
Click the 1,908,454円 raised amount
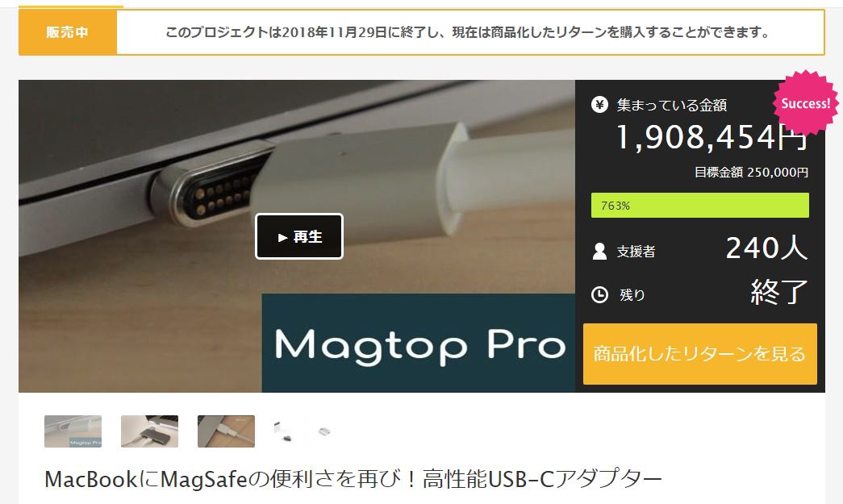pyautogui.click(x=712, y=137)
